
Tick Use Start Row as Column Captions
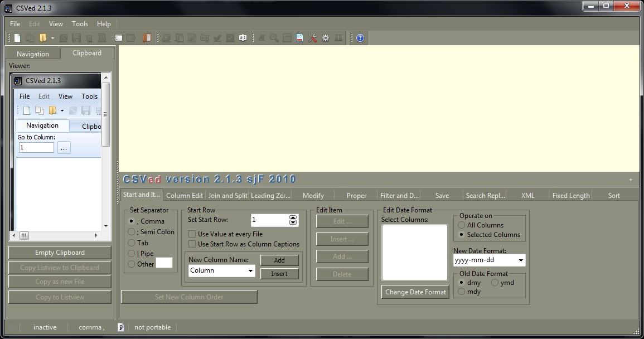(x=192, y=244)
